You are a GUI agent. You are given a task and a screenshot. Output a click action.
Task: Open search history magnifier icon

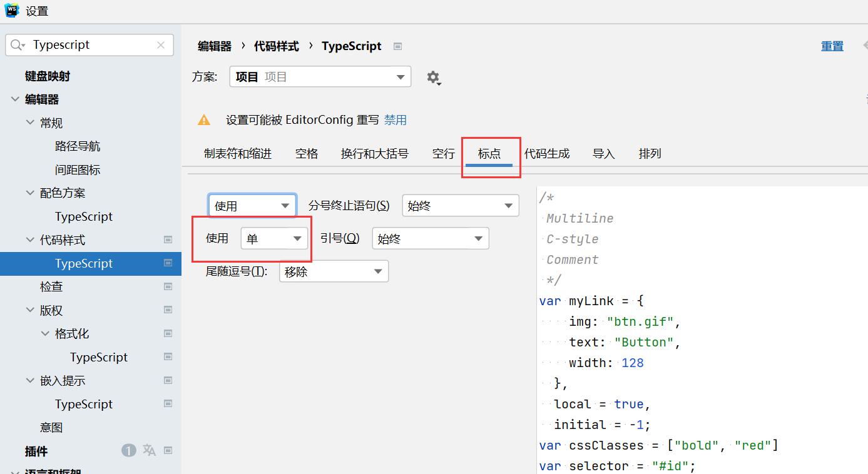coord(18,45)
